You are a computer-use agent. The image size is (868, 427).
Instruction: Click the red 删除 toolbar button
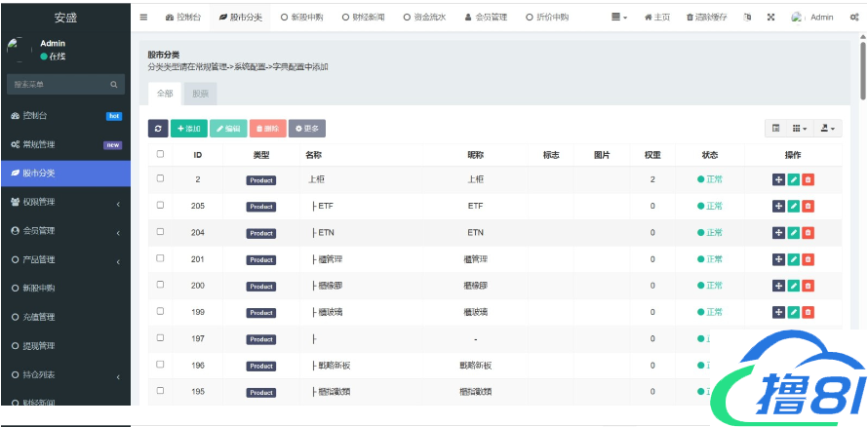268,129
